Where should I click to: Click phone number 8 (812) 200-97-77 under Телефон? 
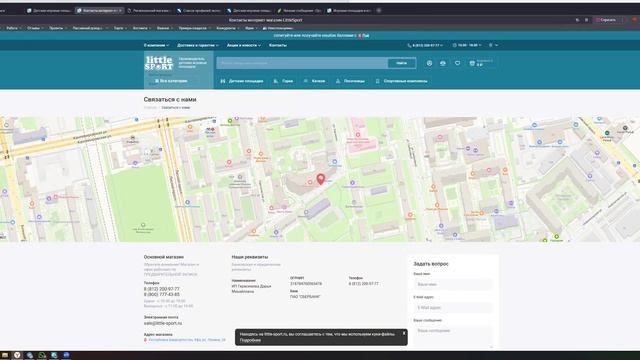[162, 289]
